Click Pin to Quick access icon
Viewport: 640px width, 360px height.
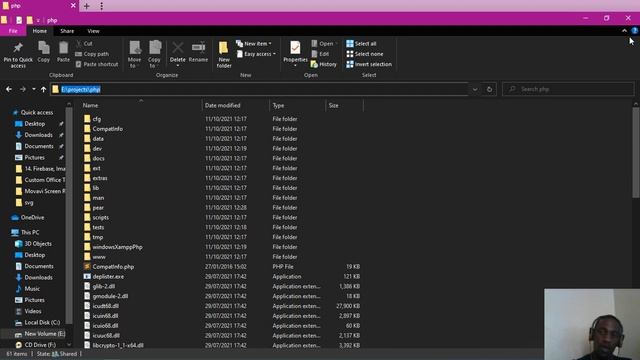(x=18, y=48)
